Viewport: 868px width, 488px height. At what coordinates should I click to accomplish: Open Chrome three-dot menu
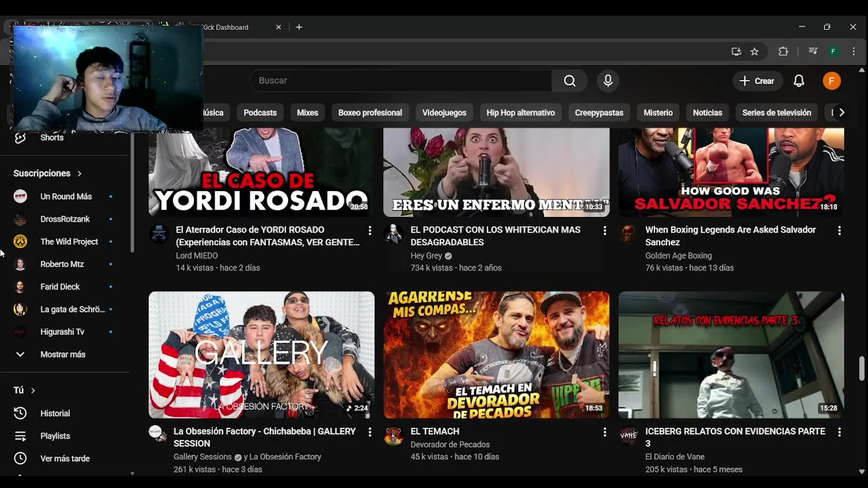coord(854,52)
